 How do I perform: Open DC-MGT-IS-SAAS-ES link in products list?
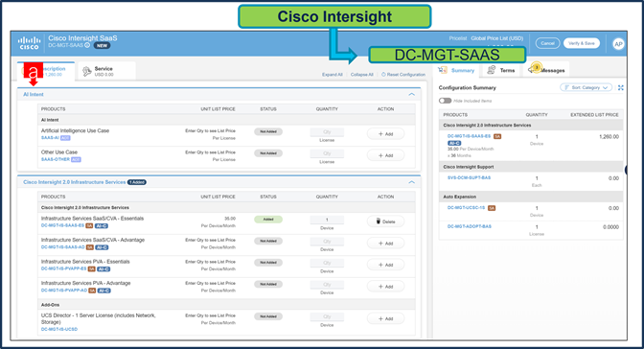[62, 225]
